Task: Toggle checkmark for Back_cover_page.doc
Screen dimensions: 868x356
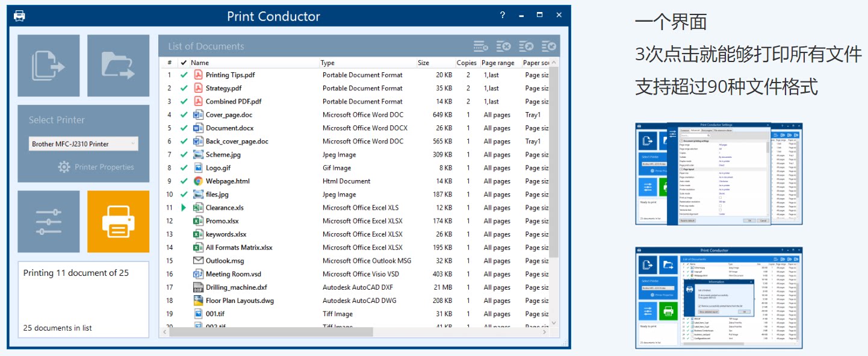Action: 184,141
